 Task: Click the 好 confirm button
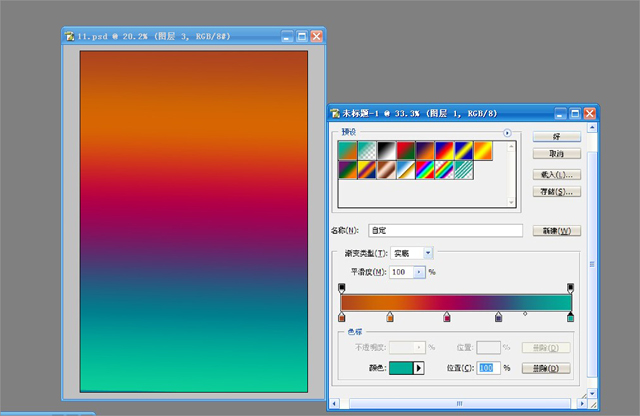(557, 136)
